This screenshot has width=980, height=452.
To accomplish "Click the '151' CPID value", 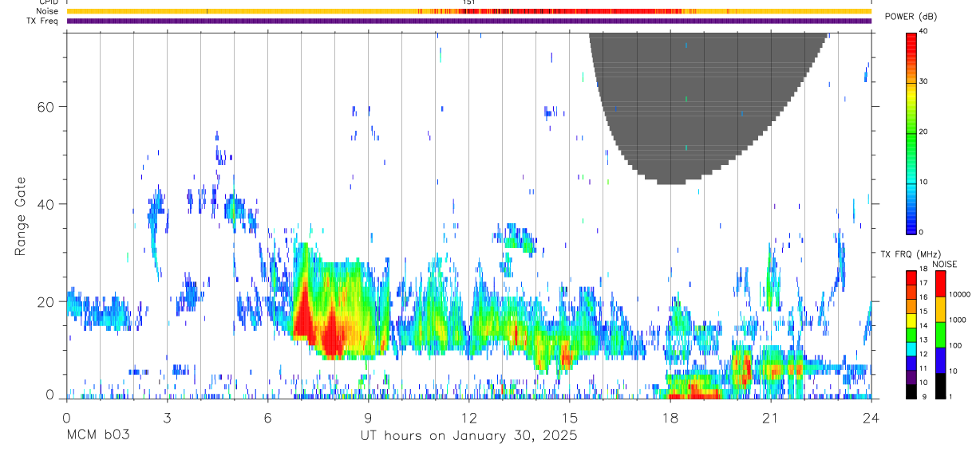I will pos(469,2).
